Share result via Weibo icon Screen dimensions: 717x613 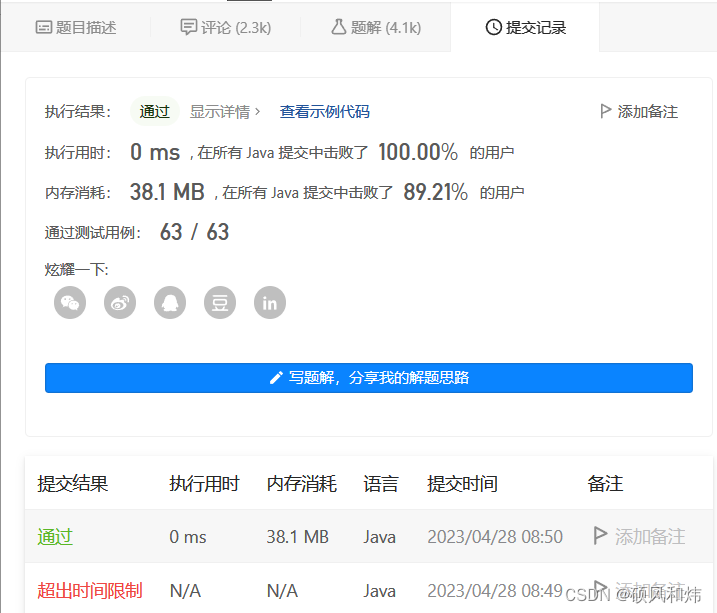pos(120,303)
